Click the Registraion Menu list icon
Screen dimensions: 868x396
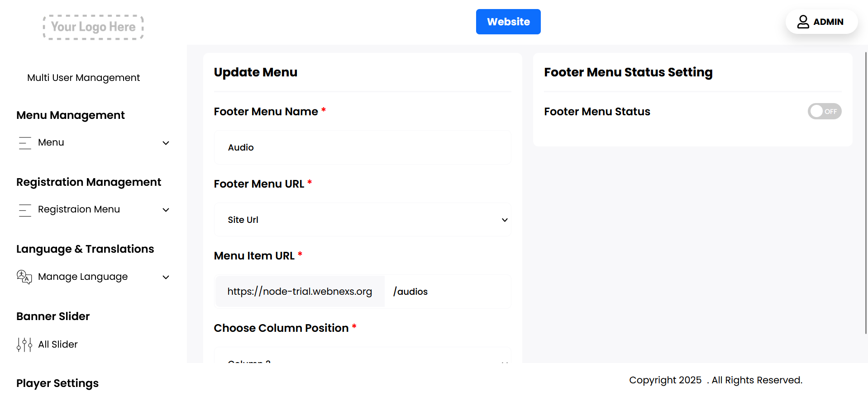tap(25, 210)
